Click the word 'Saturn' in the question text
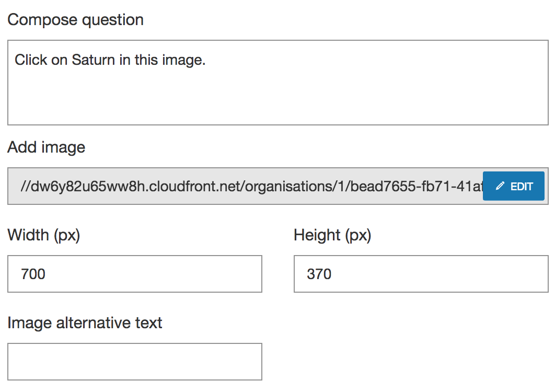555x392 pixels. (94, 60)
